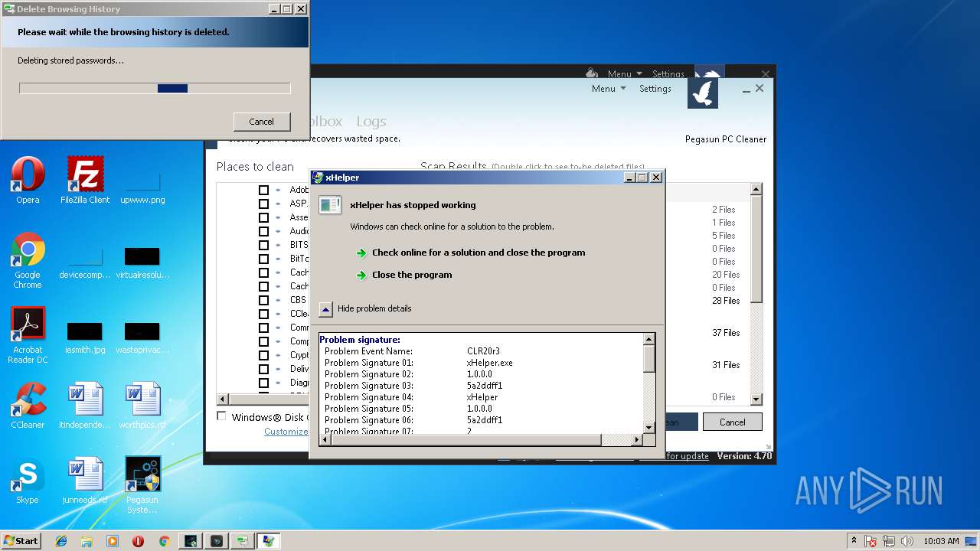Select the junneeds.rtf document icon
The height and width of the screenshot is (551, 980).
pos(85,481)
